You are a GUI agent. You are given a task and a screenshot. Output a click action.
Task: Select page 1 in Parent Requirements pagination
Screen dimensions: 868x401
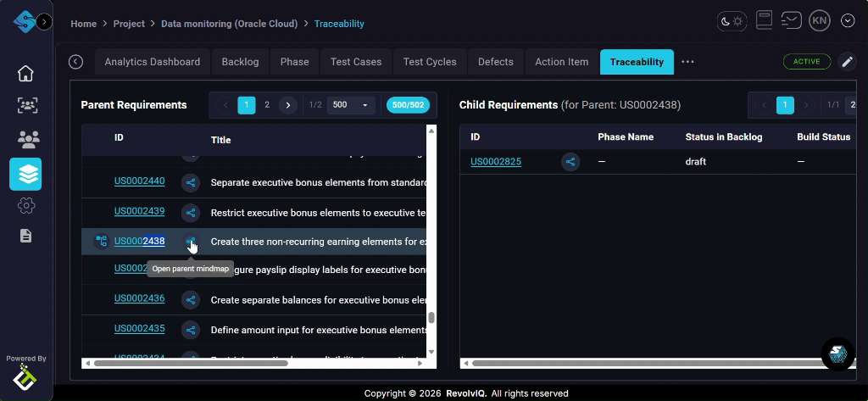click(247, 105)
